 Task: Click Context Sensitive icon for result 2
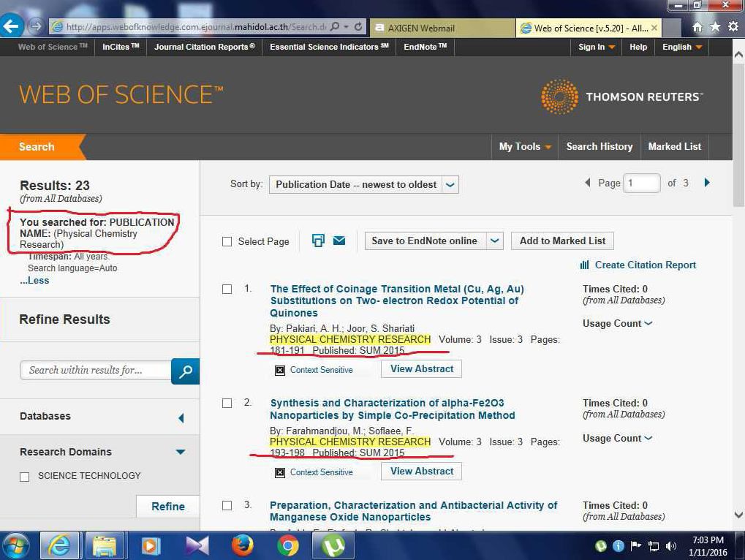[280, 472]
